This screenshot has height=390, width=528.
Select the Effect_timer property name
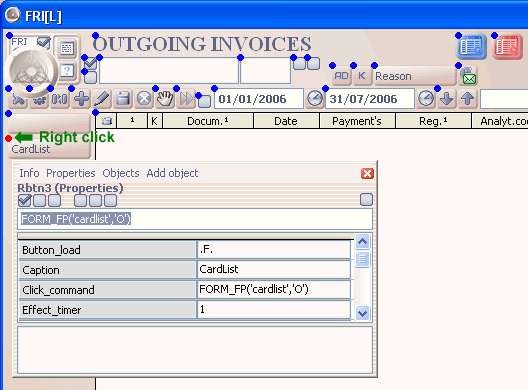point(107,310)
